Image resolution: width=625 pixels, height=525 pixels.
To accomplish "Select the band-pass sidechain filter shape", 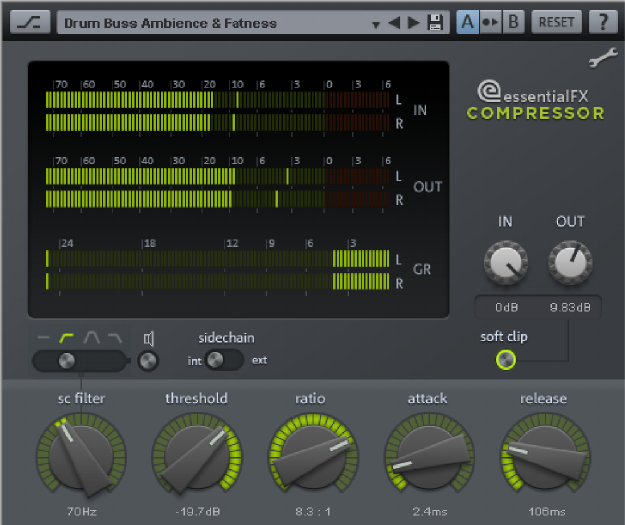I will pyautogui.click(x=91, y=338).
